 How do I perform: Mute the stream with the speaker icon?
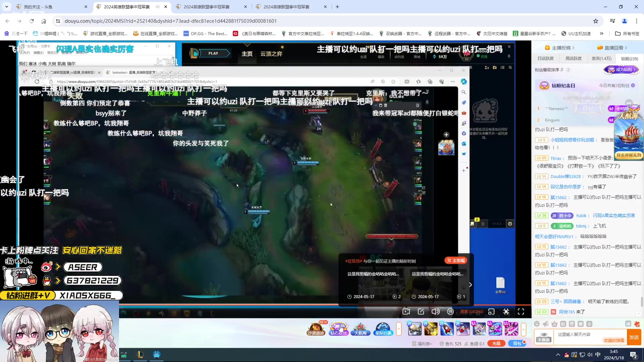pyautogui.click(x=435, y=312)
